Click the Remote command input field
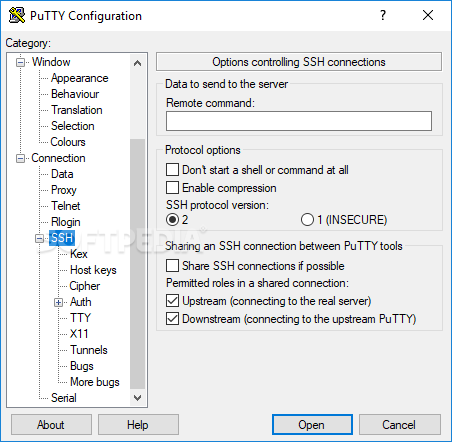Viewport: 452px width, 442px height. tap(299, 121)
